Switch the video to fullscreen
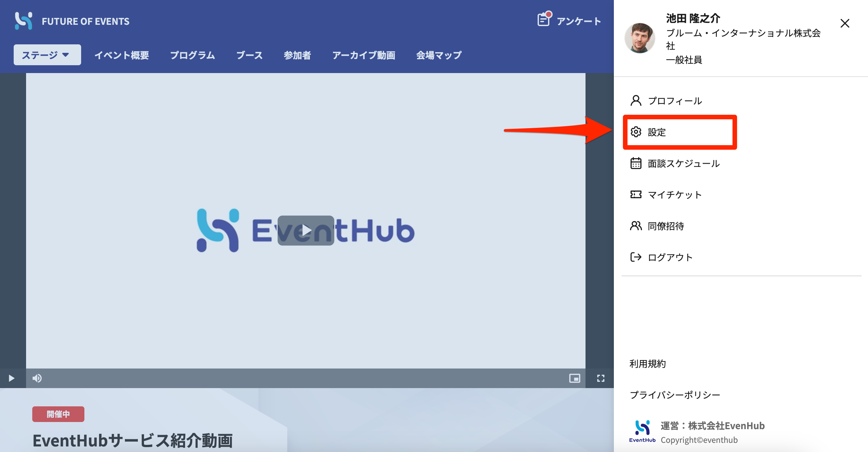Image resolution: width=868 pixels, height=452 pixels. 601,378
